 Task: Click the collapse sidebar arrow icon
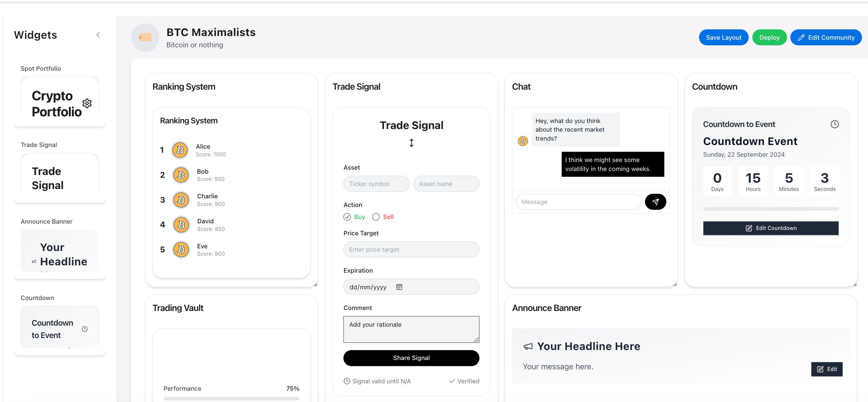97,35
